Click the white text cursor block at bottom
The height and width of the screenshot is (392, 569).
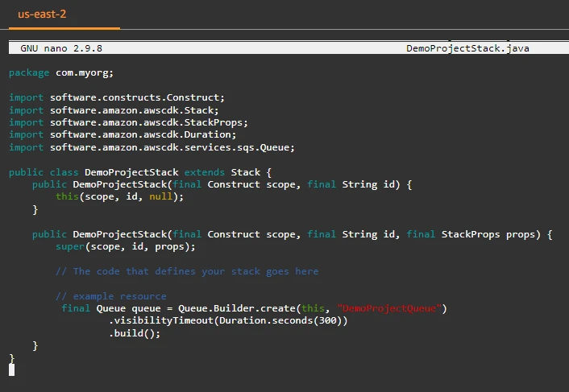11,369
